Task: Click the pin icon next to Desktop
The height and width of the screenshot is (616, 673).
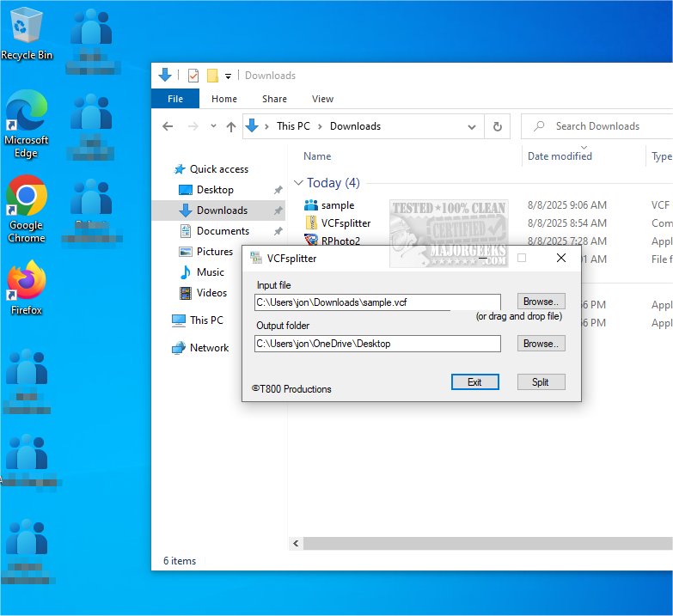Action: pos(278,190)
